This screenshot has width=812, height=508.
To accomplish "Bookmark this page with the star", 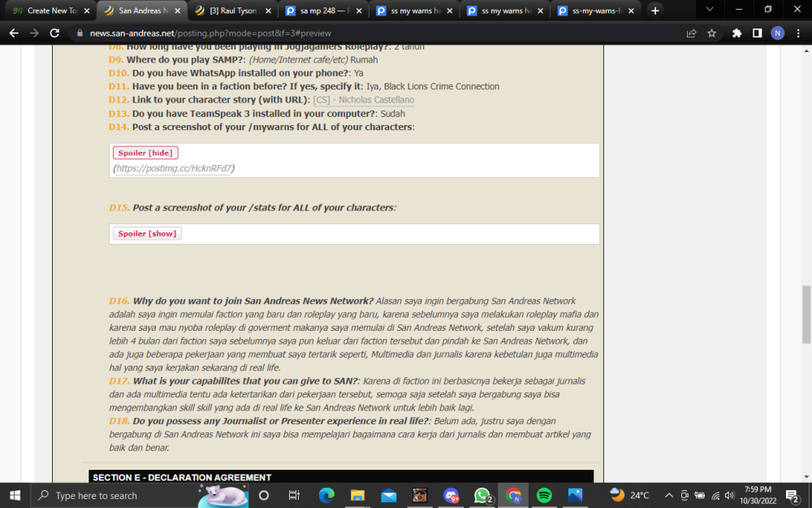I will pos(711,33).
